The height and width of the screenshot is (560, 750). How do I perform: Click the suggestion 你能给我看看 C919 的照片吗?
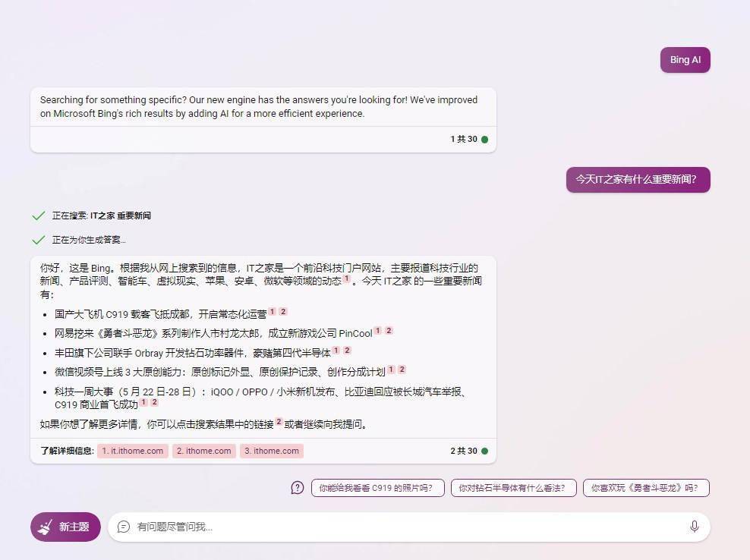[377, 488]
